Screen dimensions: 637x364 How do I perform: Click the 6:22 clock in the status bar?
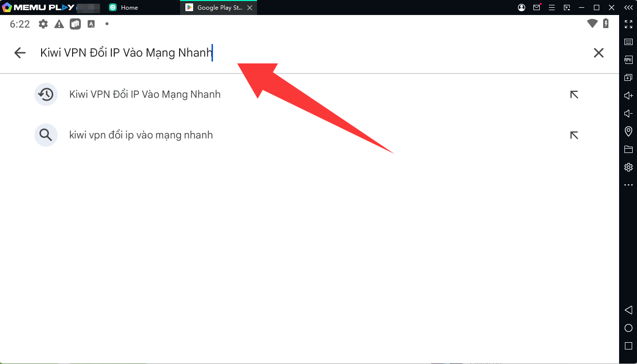click(x=20, y=24)
